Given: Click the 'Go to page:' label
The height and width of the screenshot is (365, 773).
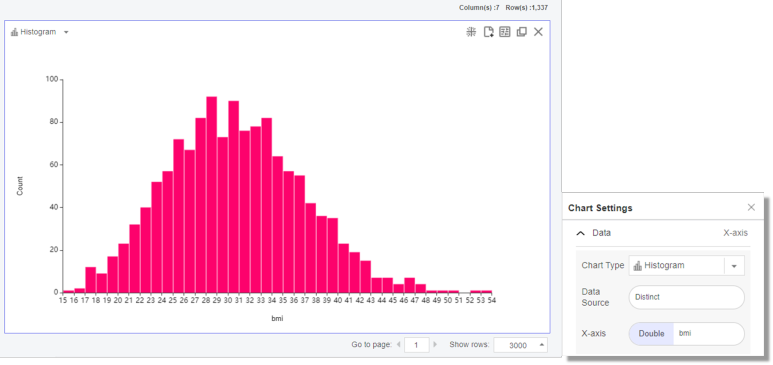Looking at the screenshot, I should [371, 344].
